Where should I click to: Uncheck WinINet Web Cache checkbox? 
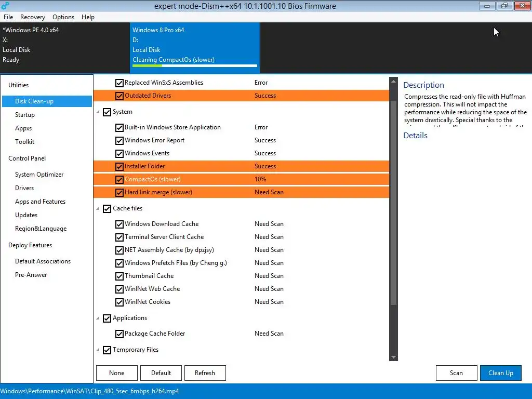coord(119,289)
